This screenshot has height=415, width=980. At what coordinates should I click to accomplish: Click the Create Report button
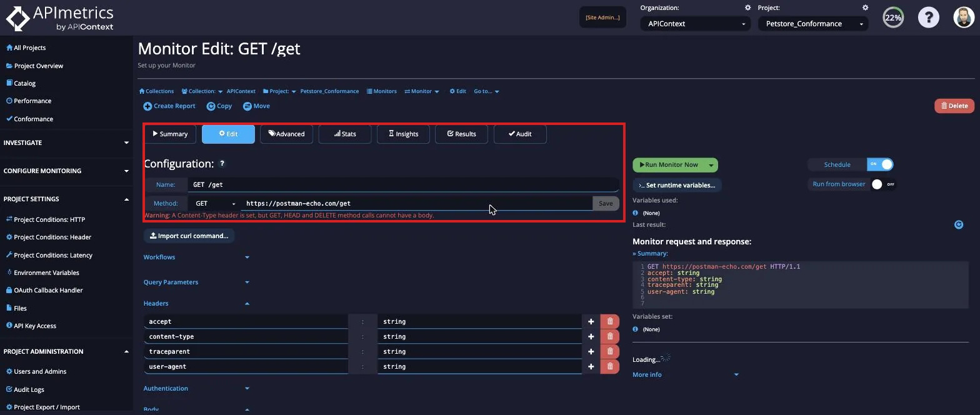(169, 106)
